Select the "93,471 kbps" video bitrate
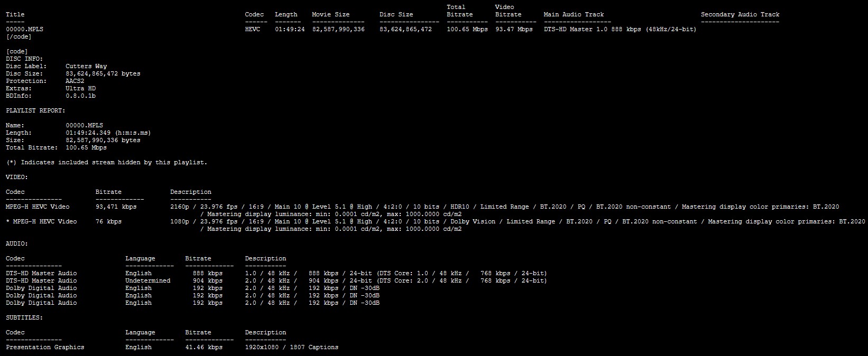868x356 pixels. (x=116, y=207)
